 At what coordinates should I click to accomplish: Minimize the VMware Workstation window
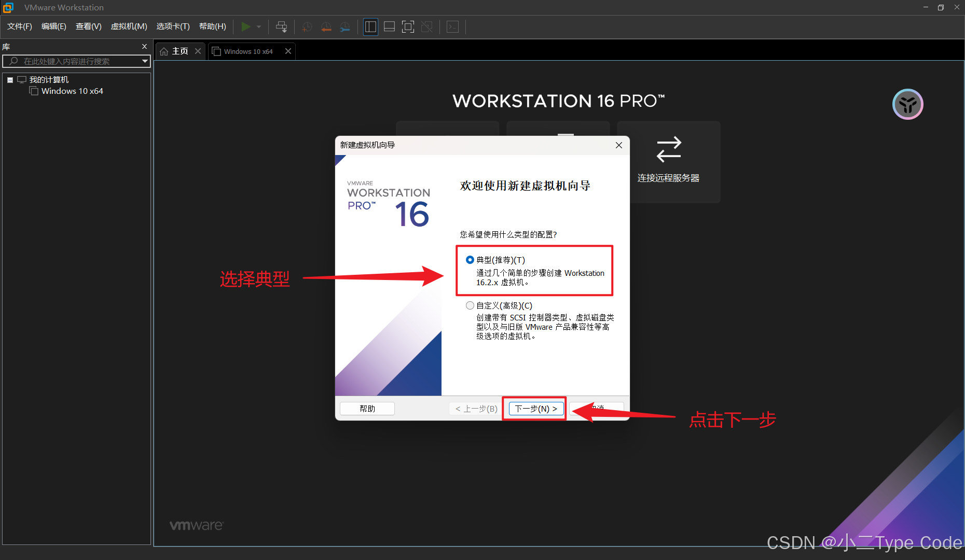[925, 7]
